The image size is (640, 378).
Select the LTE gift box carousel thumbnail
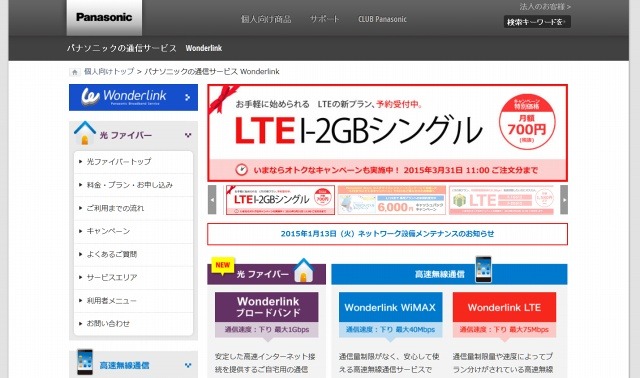click(x=502, y=200)
